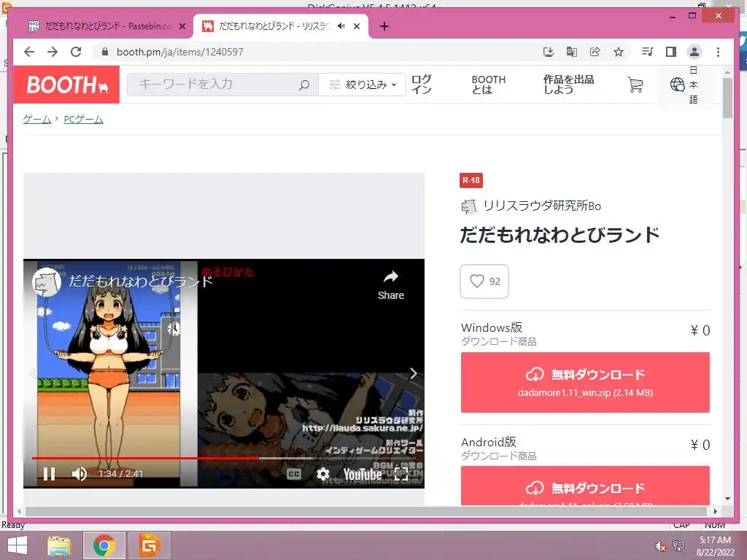Show the next gallery image with the right arrow
747x560 pixels.
click(414, 373)
